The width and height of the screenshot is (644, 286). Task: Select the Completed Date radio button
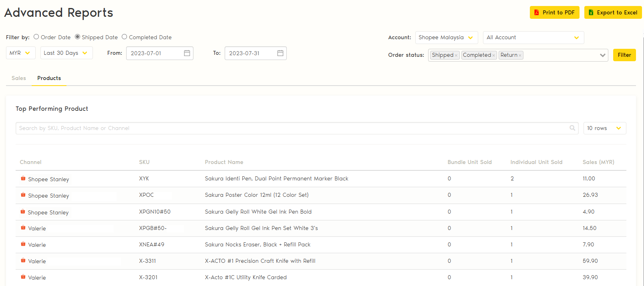(124, 37)
